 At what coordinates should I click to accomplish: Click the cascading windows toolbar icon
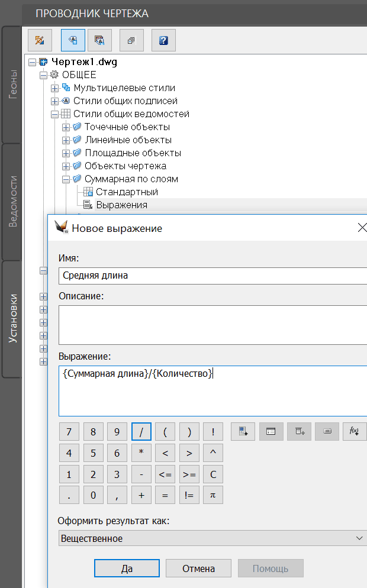click(131, 40)
